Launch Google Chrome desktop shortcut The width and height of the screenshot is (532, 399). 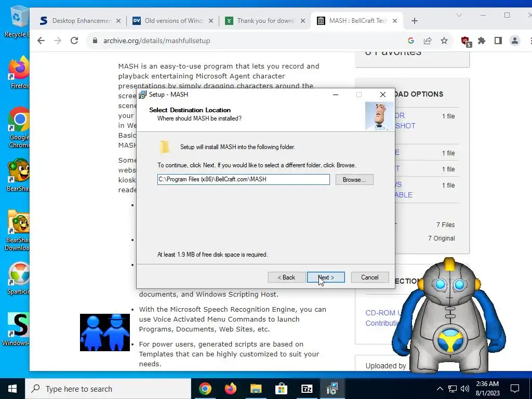point(19,127)
